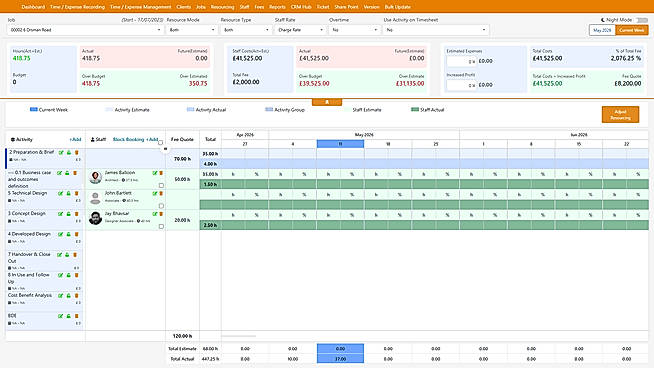654x368 pixels.
Task: Delete Business case and outcomes definition activity
Action: point(75,173)
